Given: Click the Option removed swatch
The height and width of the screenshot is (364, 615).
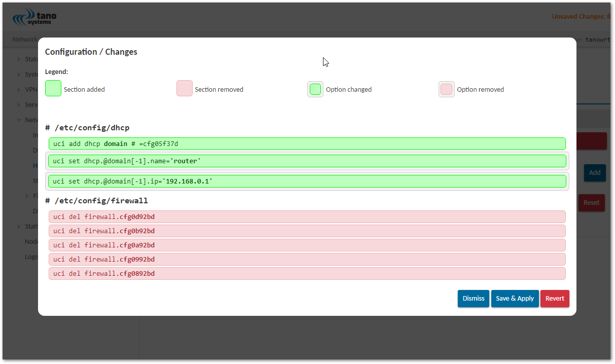Looking at the screenshot, I should (447, 89).
